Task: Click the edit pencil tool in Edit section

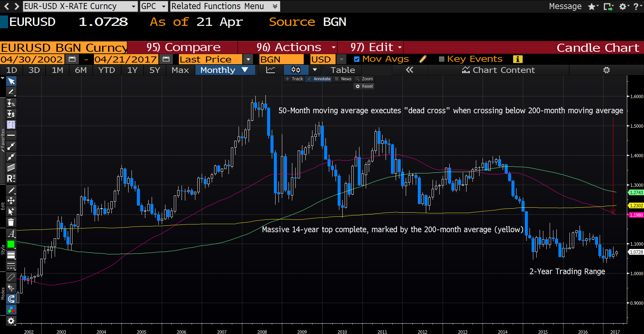Action: (x=11, y=191)
